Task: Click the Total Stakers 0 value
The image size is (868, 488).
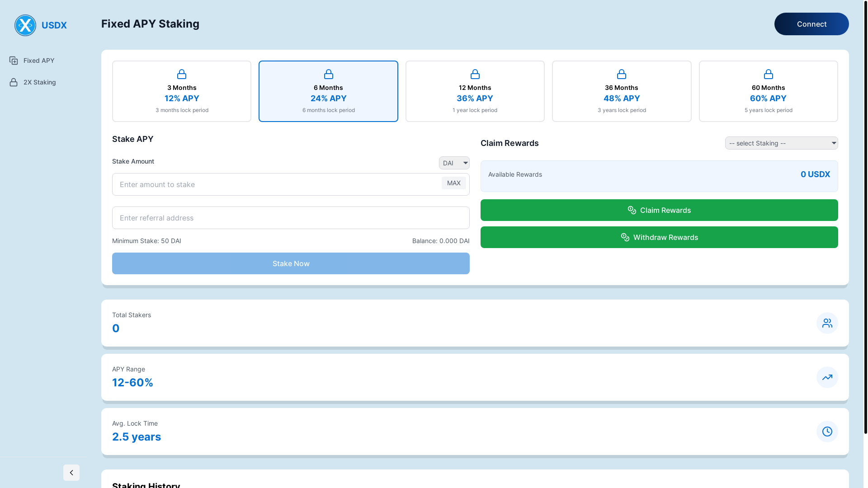Action: coord(116,328)
